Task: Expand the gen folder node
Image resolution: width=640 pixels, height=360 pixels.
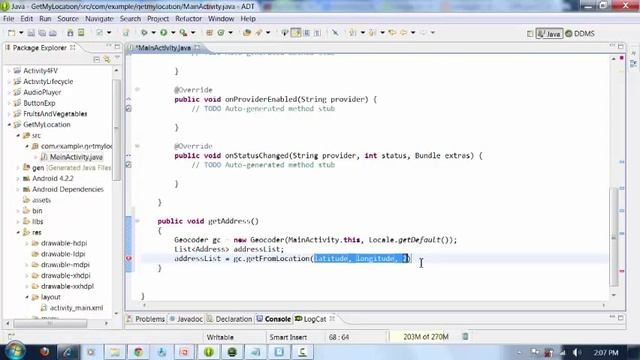Action: tap(18, 168)
